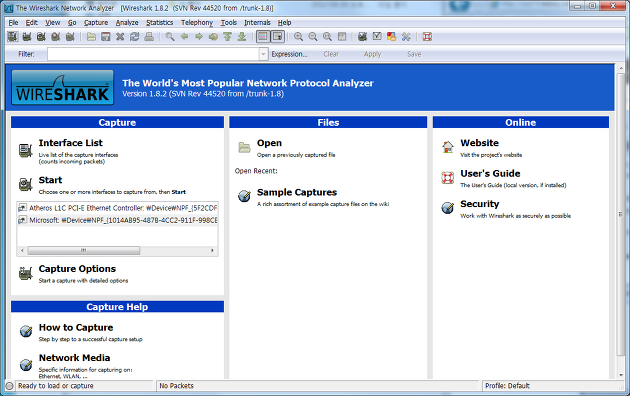Screen dimensions: 630x396
Task: Click the close capture file X icon
Action: click(x=120, y=37)
